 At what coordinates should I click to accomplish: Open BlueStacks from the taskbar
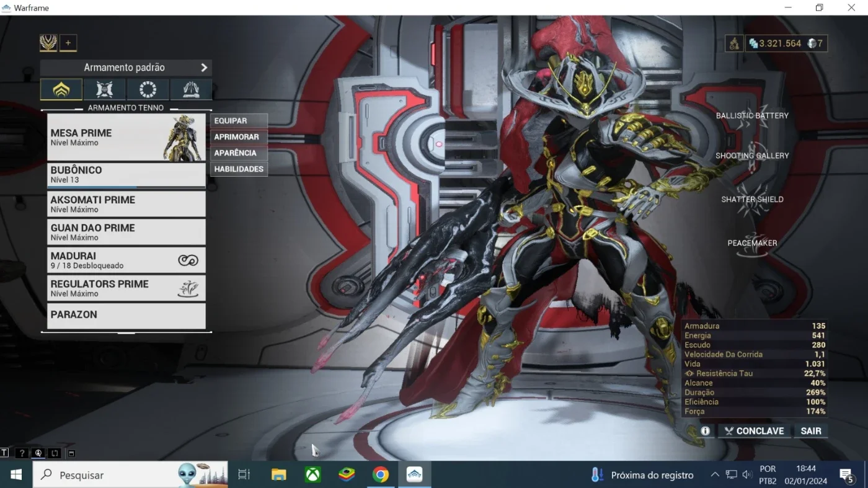click(347, 475)
